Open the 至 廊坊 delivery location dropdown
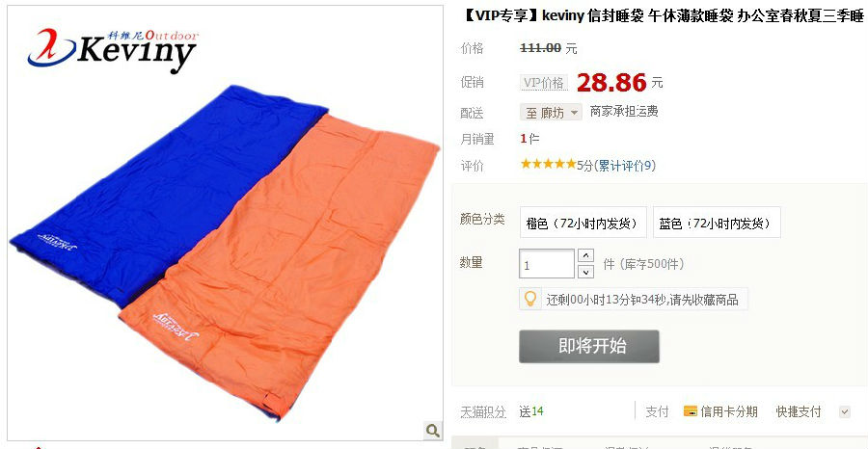This screenshot has width=868, height=449. click(551, 112)
